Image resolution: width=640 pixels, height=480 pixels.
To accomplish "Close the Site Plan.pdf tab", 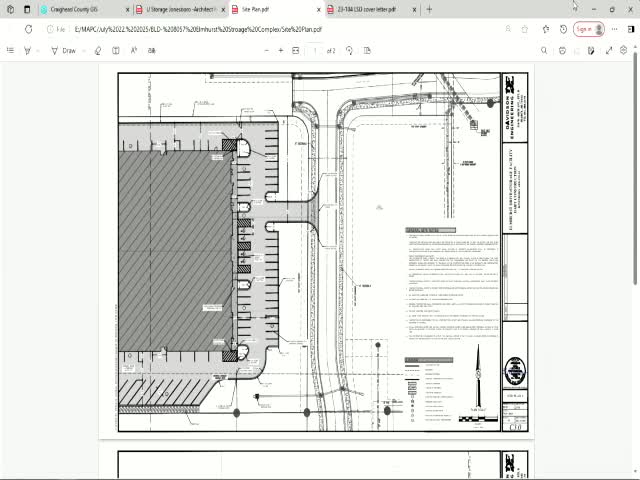I will coord(319,9).
